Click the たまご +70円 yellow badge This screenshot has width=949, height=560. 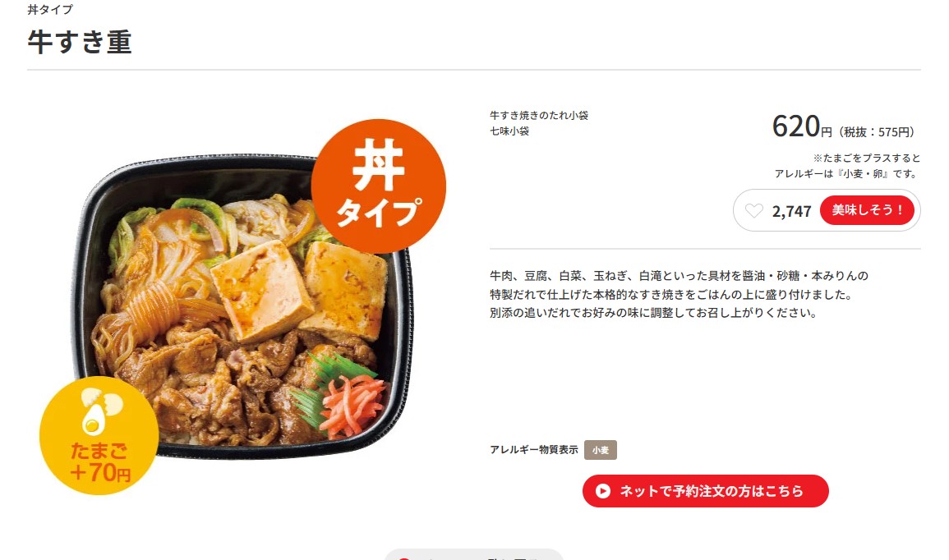click(x=99, y=435)
